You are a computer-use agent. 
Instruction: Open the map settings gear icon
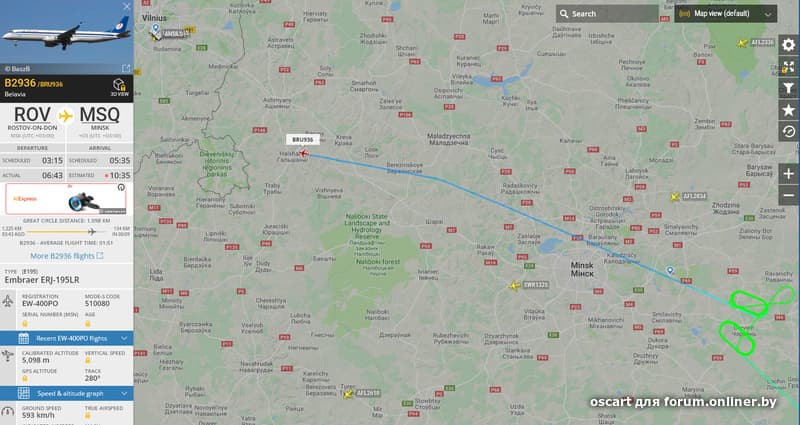pyautogui.click(x=788, y=45)
